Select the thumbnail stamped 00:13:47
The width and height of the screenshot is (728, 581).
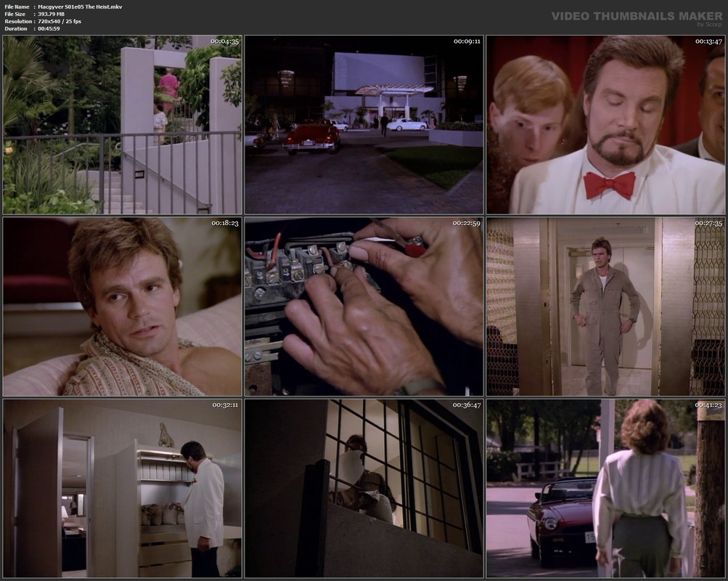[605, 125]
